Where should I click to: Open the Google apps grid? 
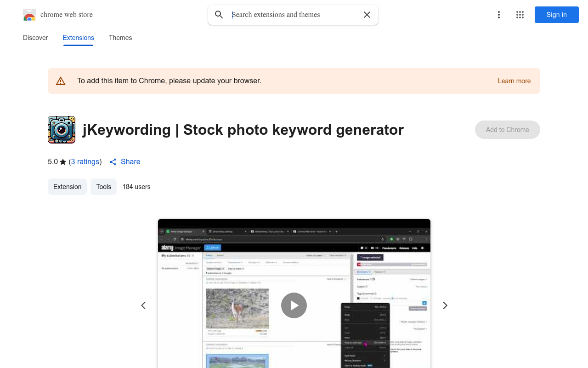pos(520,15)
